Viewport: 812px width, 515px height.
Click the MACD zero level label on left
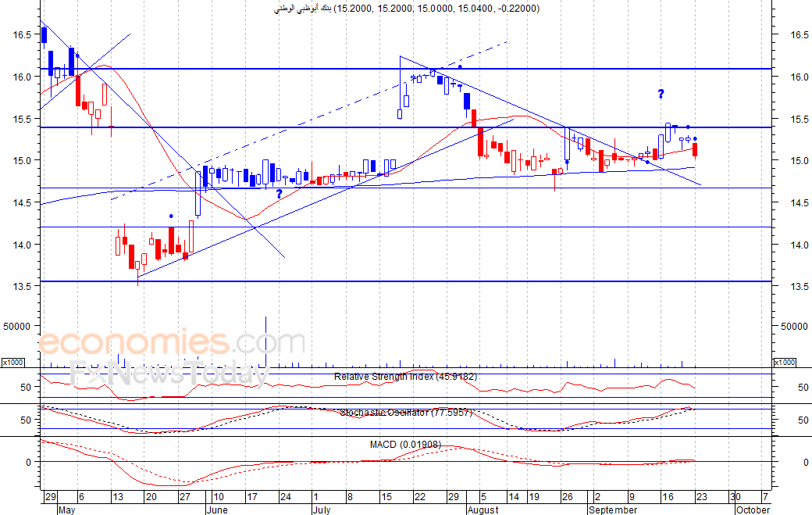coord(28,462)
